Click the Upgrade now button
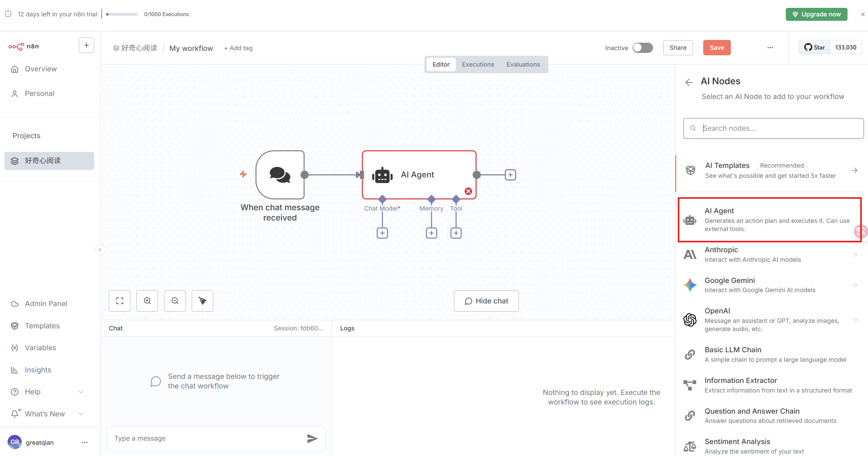The image size is (868, 456). [x=816, y=14]
